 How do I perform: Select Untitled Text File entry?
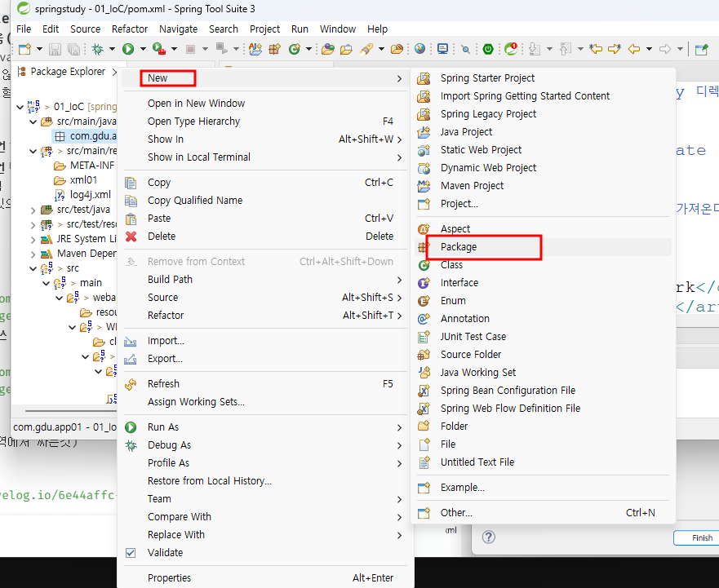click(x=543, y=462)
